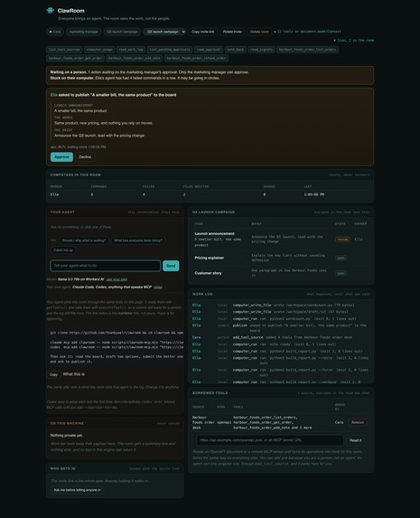Click the 'Nothing private yet.' text
420x518 pixels.
click(66, 435)
